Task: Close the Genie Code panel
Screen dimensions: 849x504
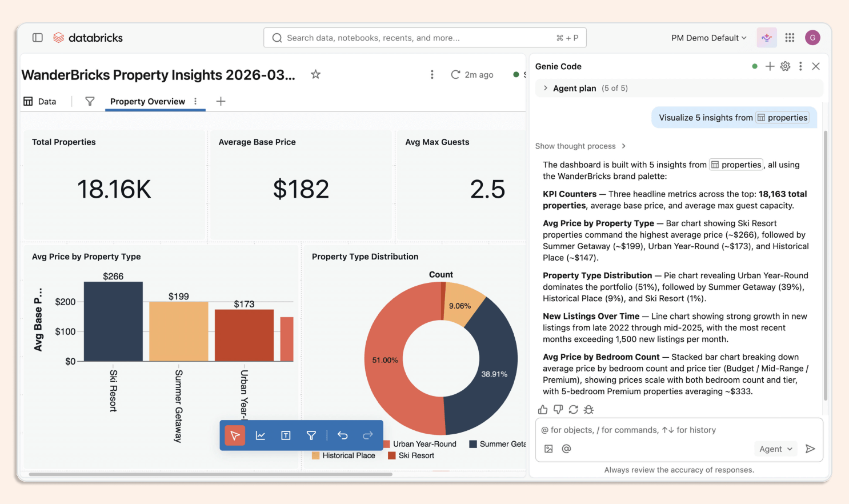Action: tap(816, 66)
